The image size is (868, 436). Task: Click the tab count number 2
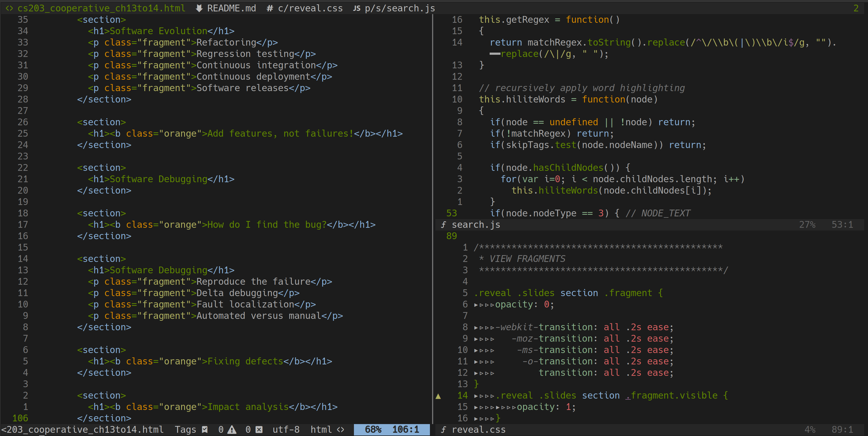tap(856, 8)
